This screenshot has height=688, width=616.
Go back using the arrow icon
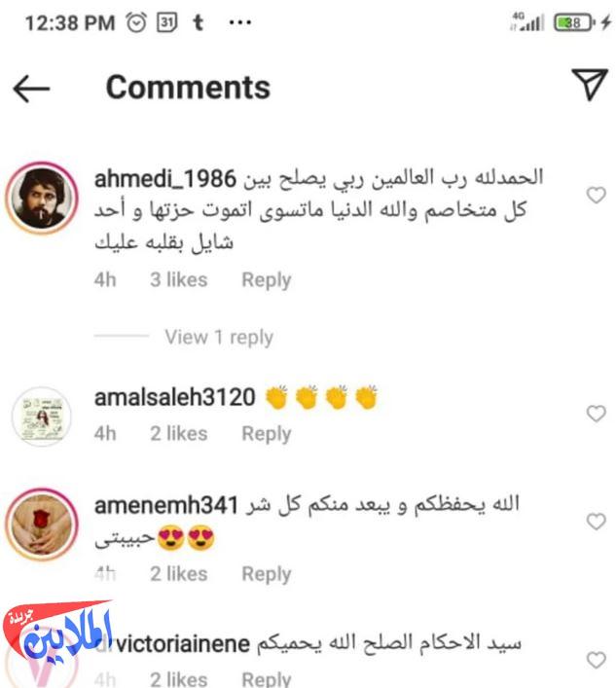[31, 89]
